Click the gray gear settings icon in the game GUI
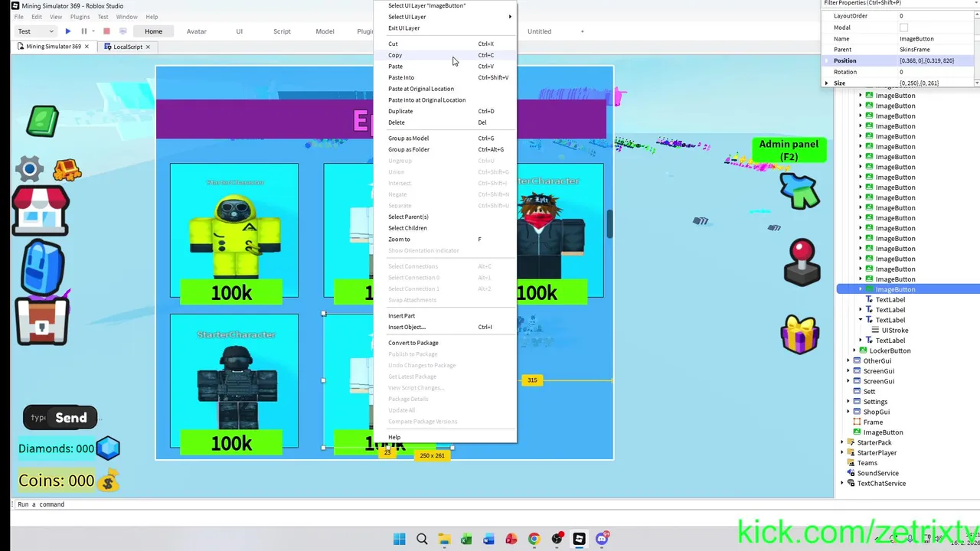The image size is (980, 551). click(x=29, y=168)
